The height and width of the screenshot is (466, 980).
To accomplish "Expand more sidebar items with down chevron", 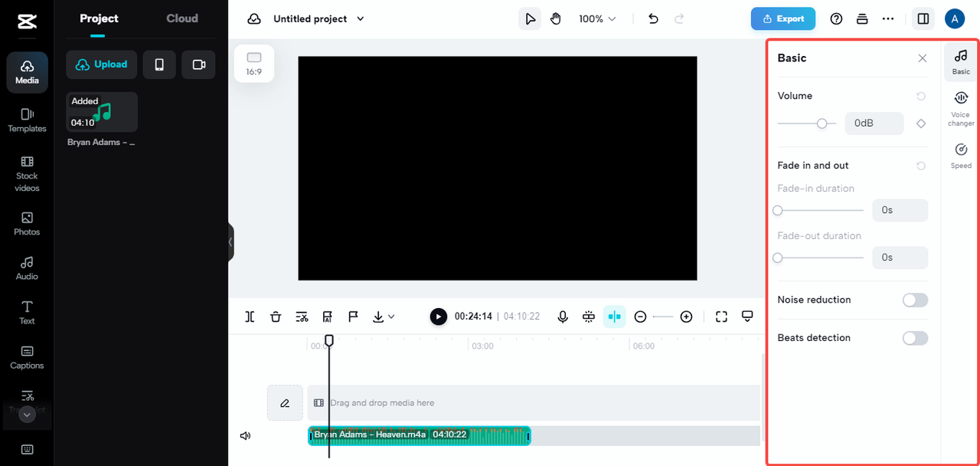I will [27, 415].
